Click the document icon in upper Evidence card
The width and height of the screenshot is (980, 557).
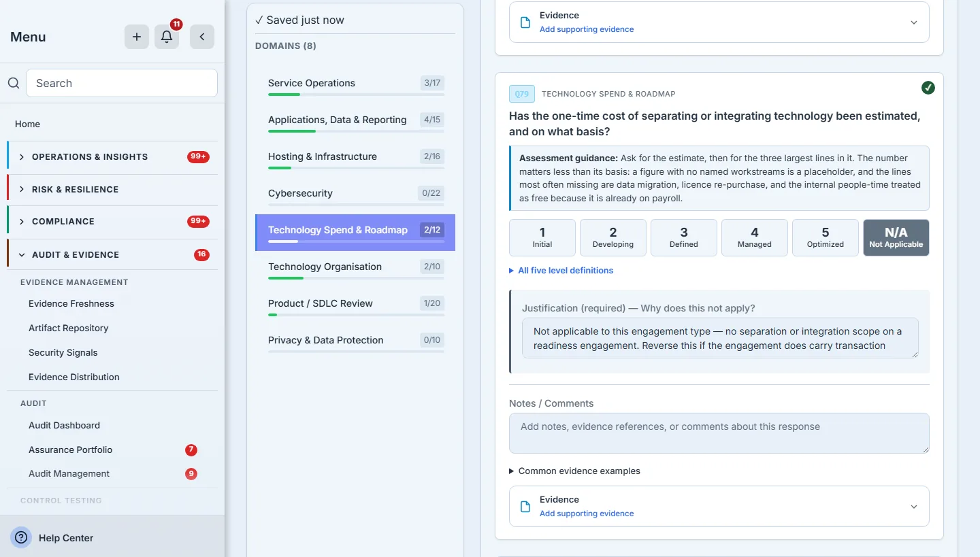pyautogui.click(x=525, y=22)
